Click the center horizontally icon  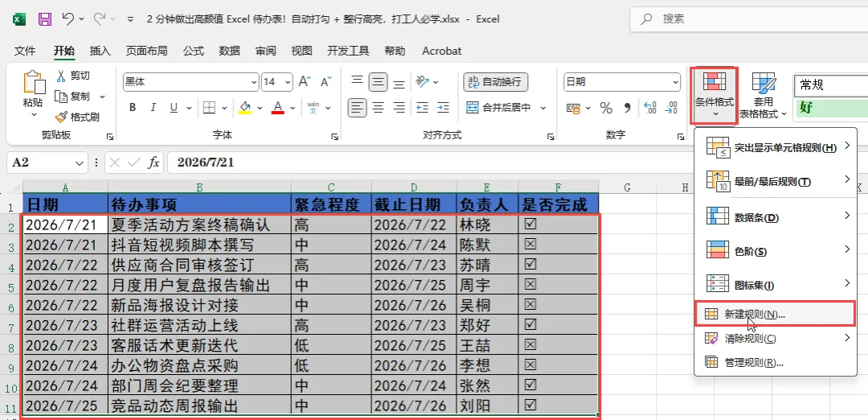tap(379, 108)
